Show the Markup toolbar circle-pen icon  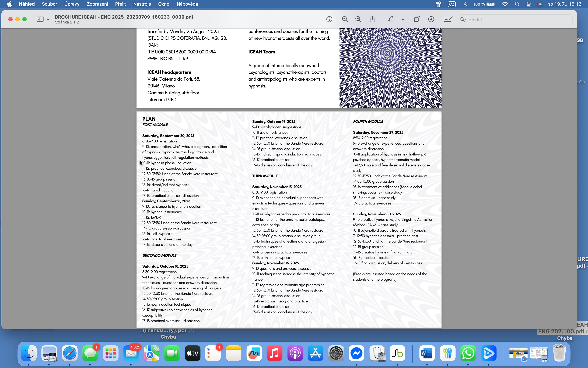pos(431,19)
